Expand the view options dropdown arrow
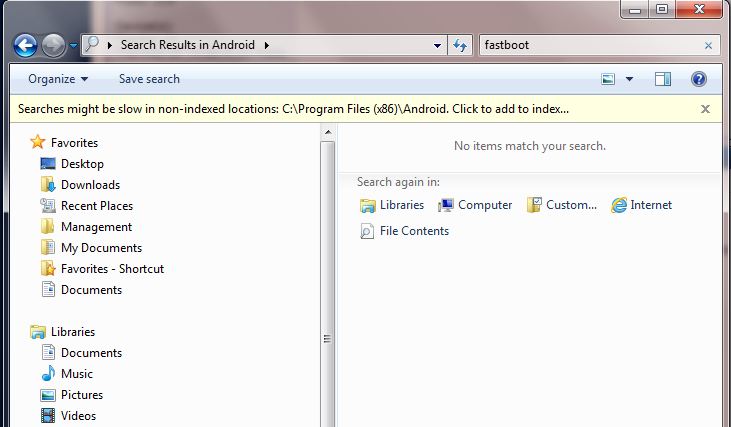Screen dimensions: 731x427 629,79
